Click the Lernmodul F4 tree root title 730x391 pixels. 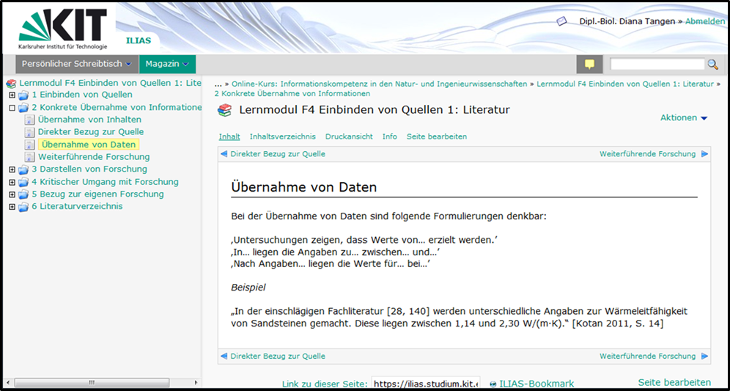coord(110,83)
